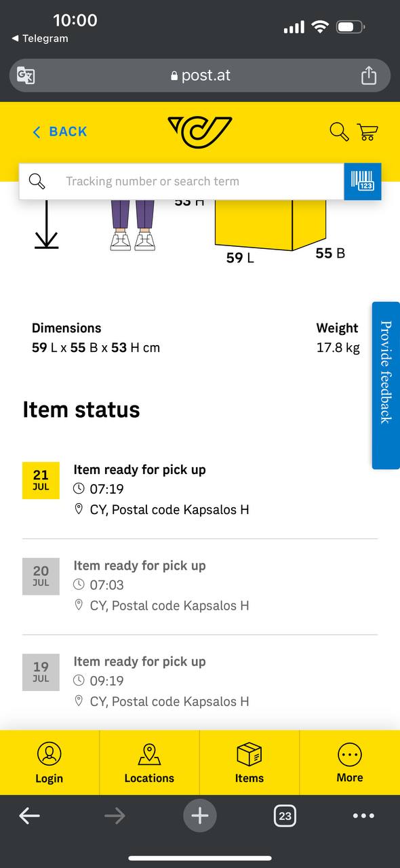The width and height of the screenshot is (400, 868).
Task: Navigate back with browser arrow
Action: tap(29, 816)
